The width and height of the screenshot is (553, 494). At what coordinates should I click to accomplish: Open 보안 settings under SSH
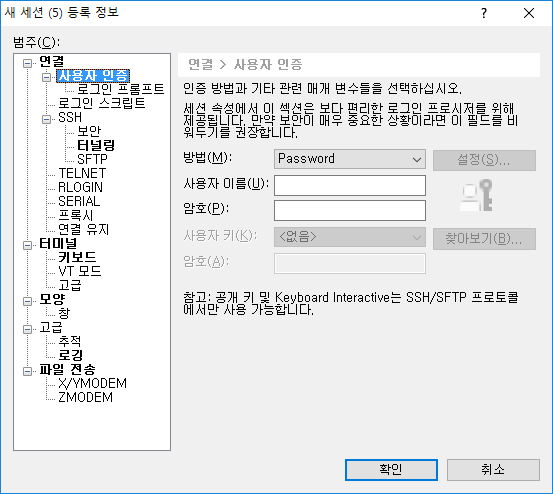(x=89, y=131)
